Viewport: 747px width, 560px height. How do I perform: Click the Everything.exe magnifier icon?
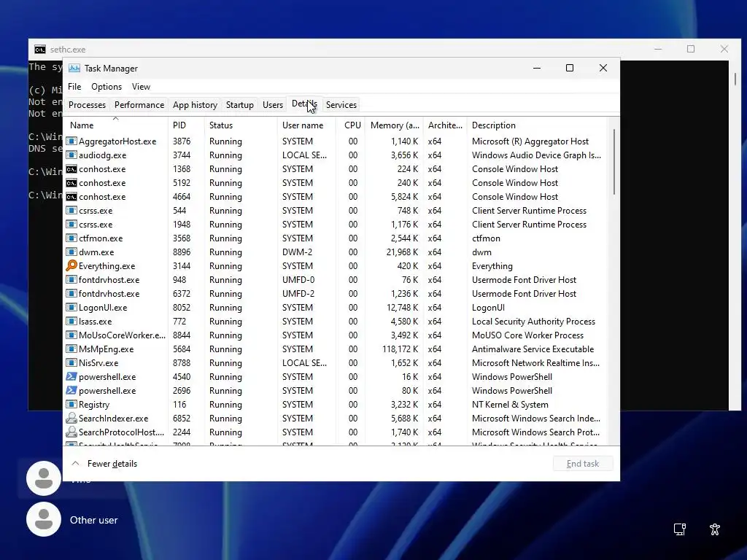[x=71, y=265]
